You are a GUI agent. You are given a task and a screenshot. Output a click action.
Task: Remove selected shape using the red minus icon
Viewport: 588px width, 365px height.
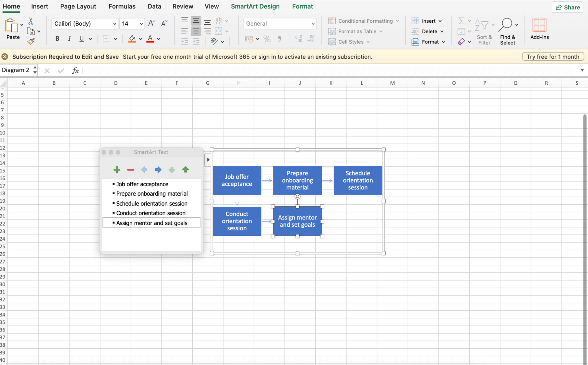click(130, 170)
